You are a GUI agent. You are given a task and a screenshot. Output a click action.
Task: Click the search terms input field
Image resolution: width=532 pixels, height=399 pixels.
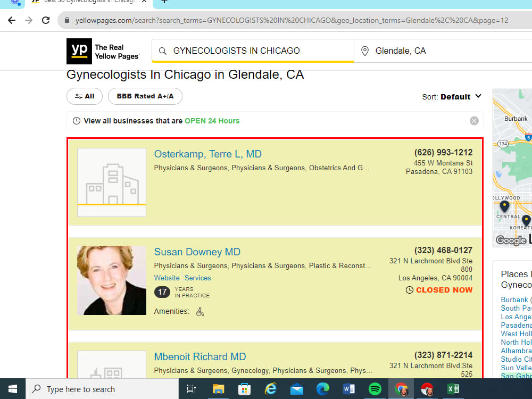pyautogui.click(x=253, y=51)
